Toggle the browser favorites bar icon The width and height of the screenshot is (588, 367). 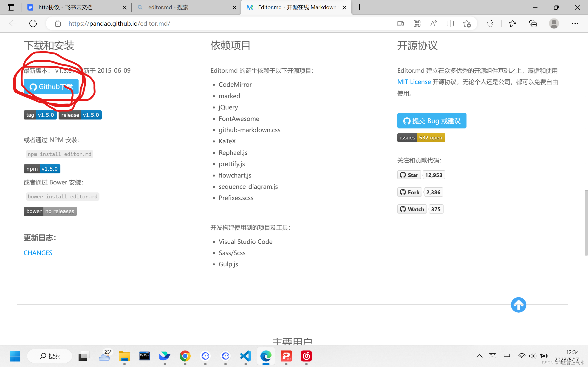tap(513, 23)
